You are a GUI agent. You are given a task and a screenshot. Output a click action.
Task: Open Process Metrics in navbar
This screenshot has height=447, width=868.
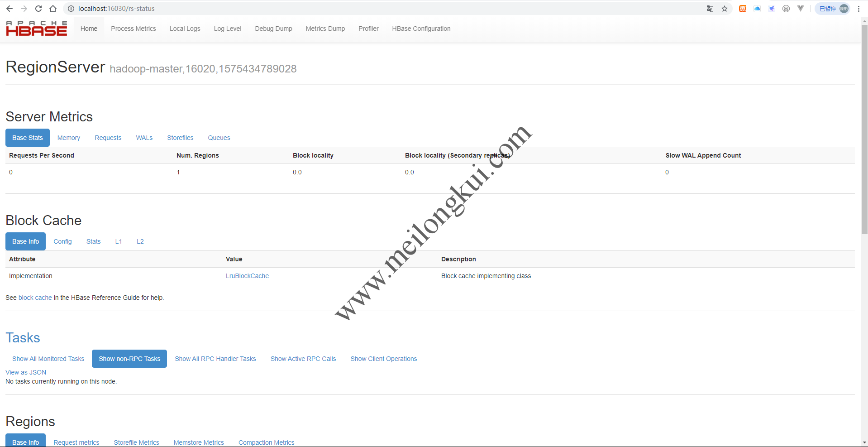(134, 29)
